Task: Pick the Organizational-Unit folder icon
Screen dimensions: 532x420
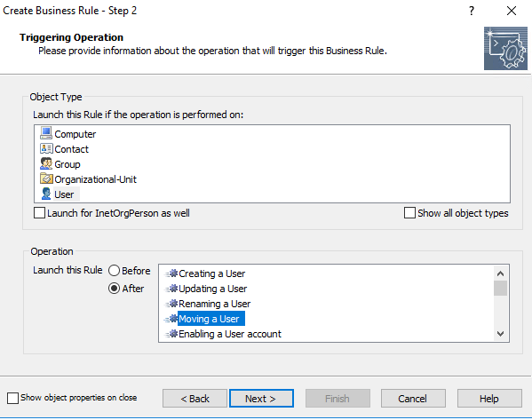Action: (x=46, y=178)
